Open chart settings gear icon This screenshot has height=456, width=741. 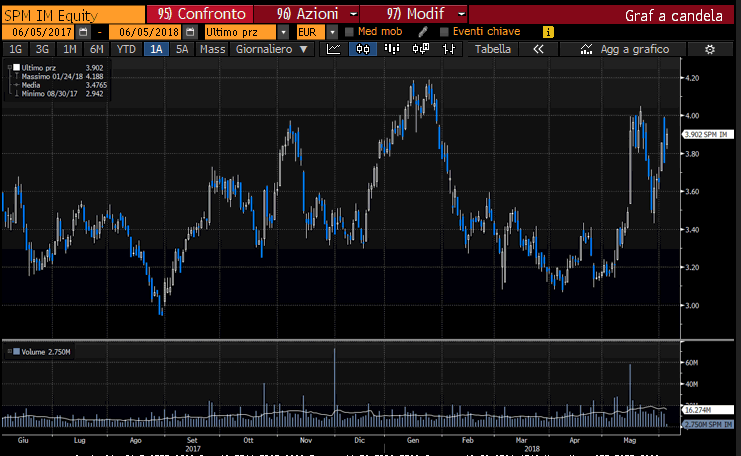pos(709,49)
